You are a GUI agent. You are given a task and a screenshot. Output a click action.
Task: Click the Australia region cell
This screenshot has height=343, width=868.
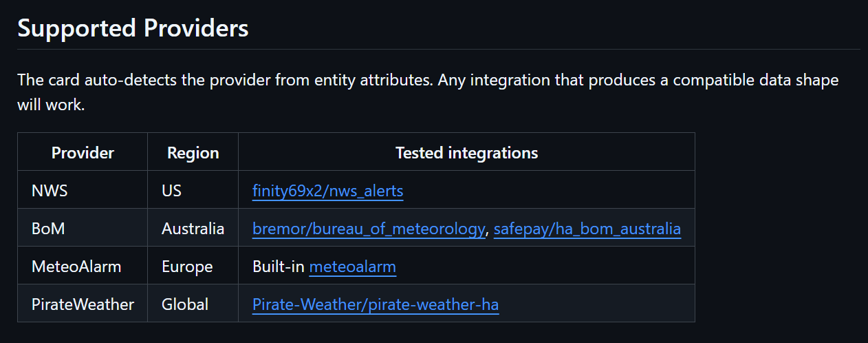(193, 229)
